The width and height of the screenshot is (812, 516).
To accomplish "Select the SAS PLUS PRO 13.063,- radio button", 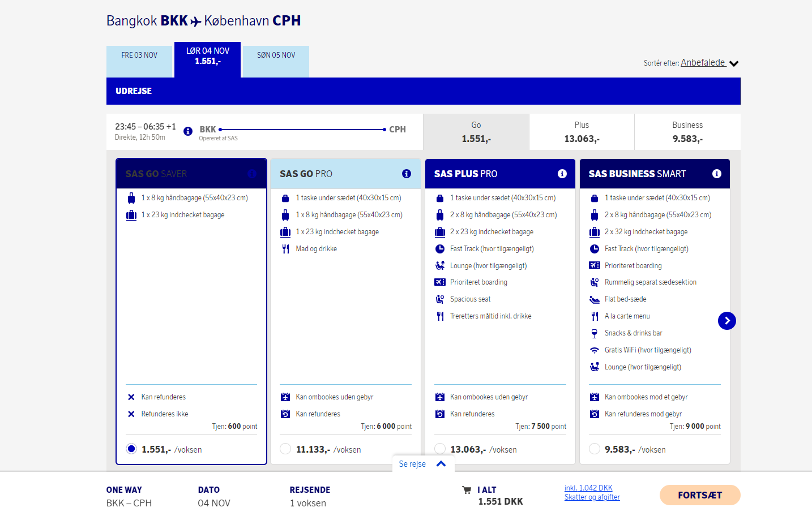I will (x=440, y=449).
